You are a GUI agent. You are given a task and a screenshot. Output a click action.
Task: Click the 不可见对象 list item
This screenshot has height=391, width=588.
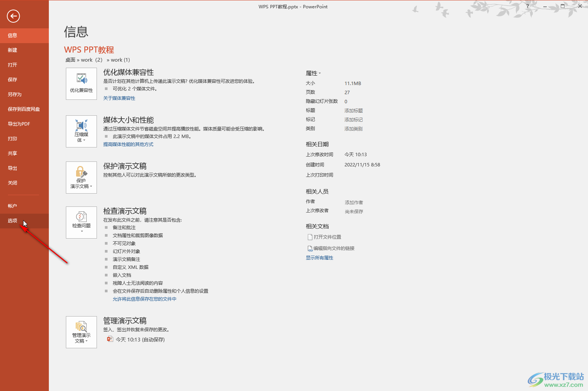coord(124,244)
